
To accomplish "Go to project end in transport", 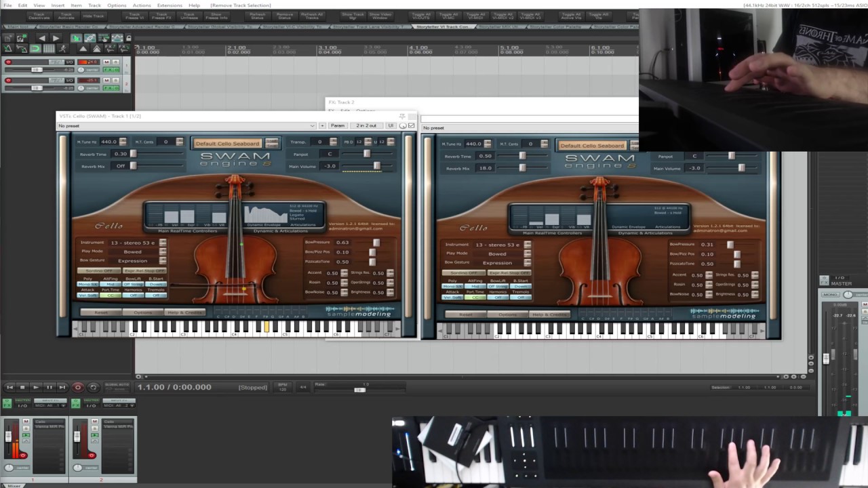I will pos(62,387).
